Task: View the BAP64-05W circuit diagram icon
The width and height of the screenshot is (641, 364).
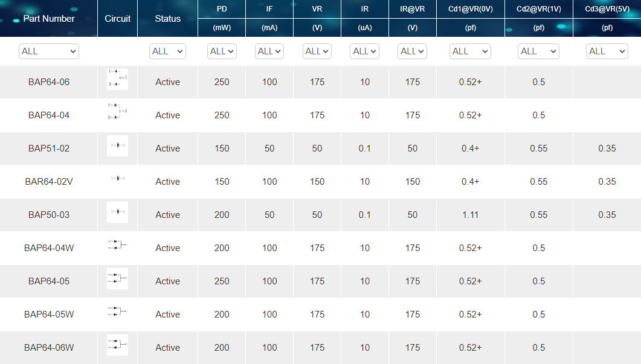Action: pyautogui.click(x=117, y=311)
